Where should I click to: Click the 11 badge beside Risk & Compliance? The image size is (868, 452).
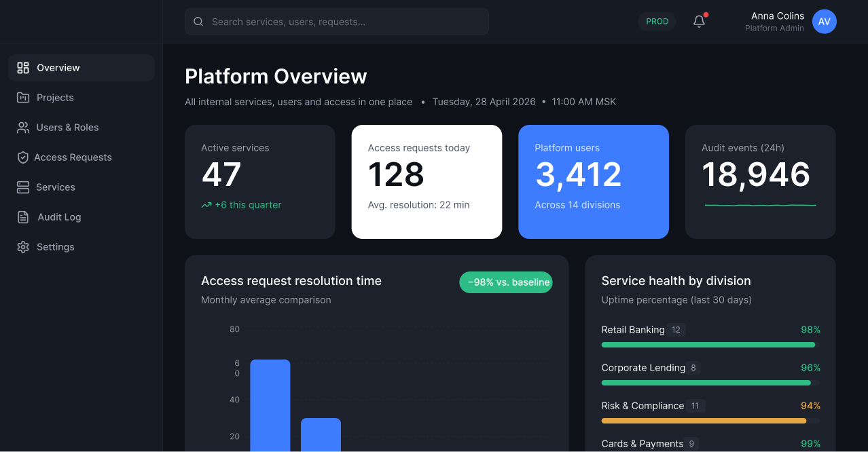[x=695, y=406]
